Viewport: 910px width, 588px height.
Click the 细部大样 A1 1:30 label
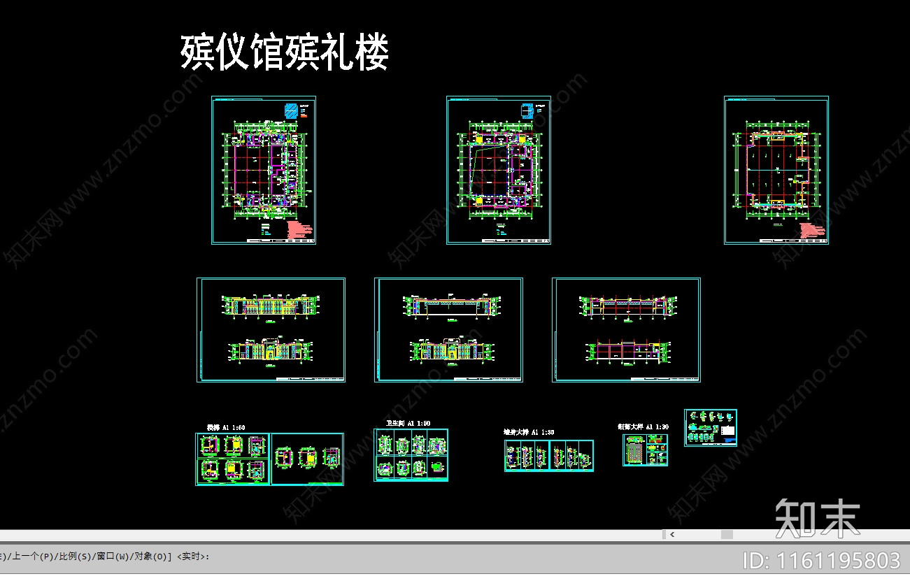point(643,426)
